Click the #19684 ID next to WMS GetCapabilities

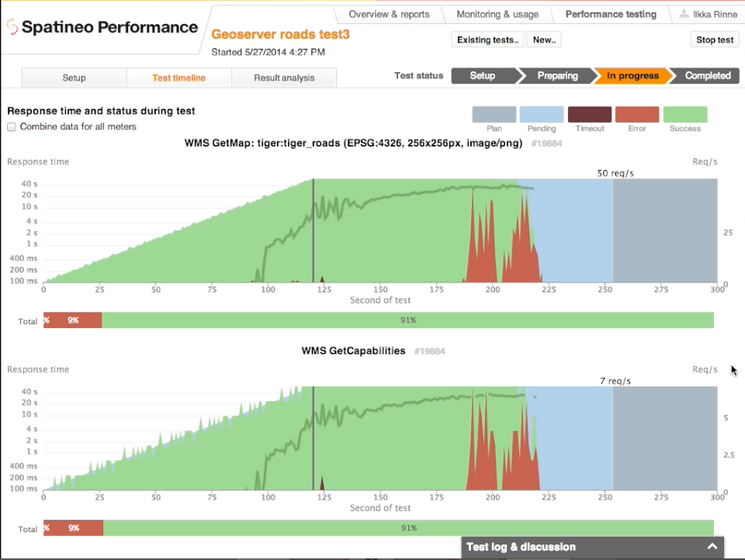click(x=429, y=351)
